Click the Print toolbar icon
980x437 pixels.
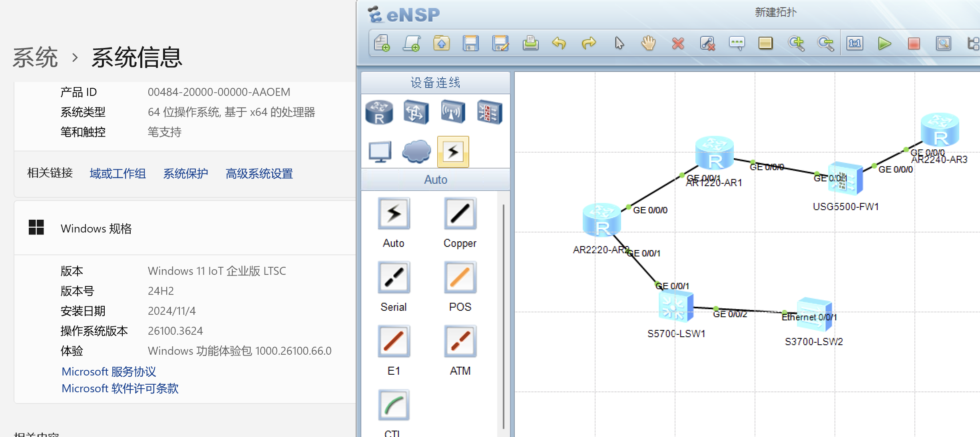pos(530,43)
